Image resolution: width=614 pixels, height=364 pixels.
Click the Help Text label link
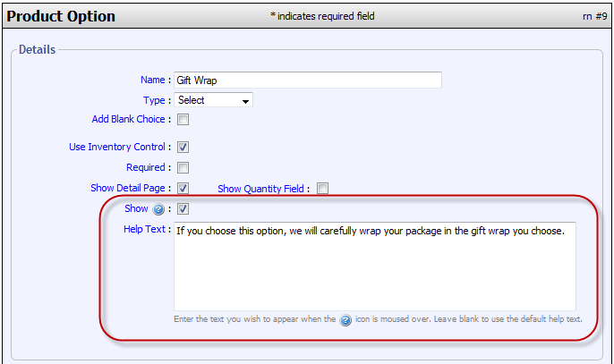pos(144,230)
